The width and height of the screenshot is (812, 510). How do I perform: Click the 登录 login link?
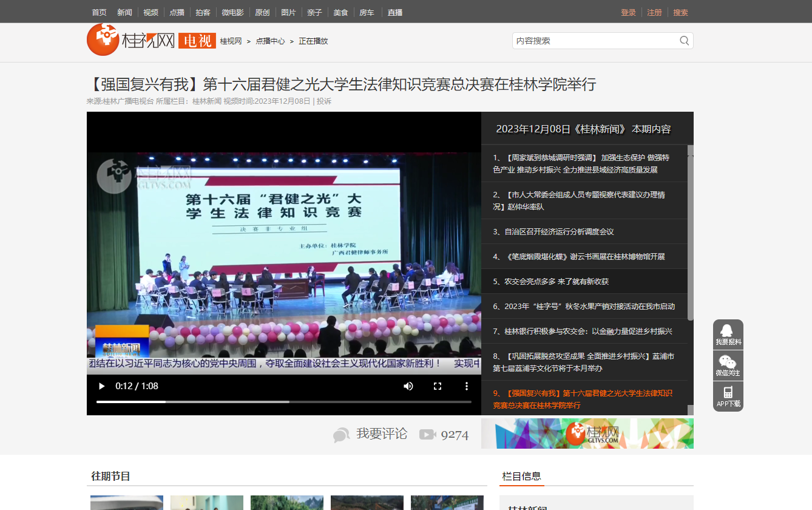[628, 12]
